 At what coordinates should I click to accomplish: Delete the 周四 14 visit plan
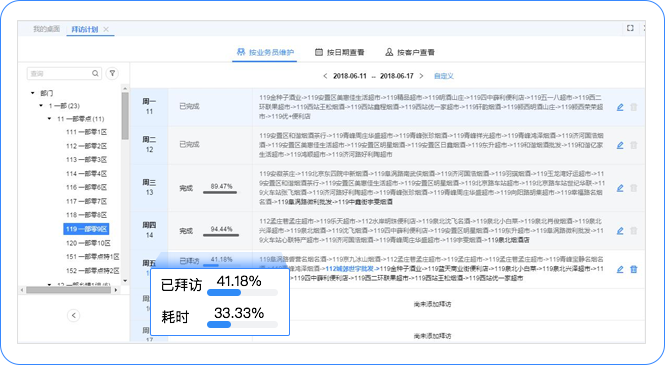click(634, 231)
